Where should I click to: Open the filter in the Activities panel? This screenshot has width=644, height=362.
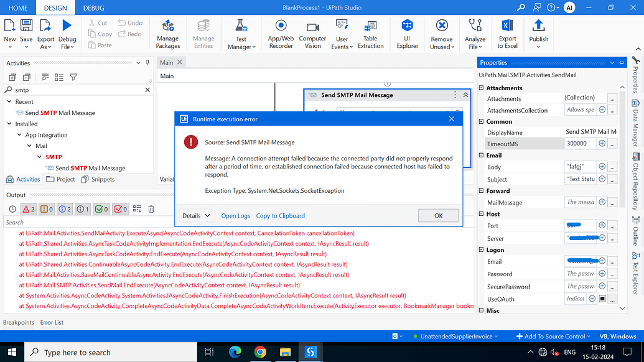[x=74, y=77]
